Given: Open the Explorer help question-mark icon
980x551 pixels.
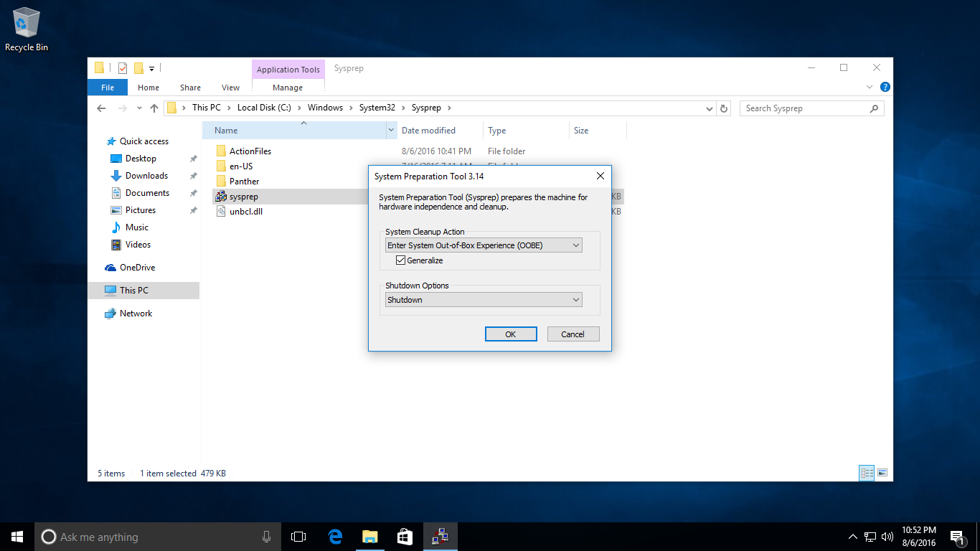Looking at the screenshot, I should [885, 87].
